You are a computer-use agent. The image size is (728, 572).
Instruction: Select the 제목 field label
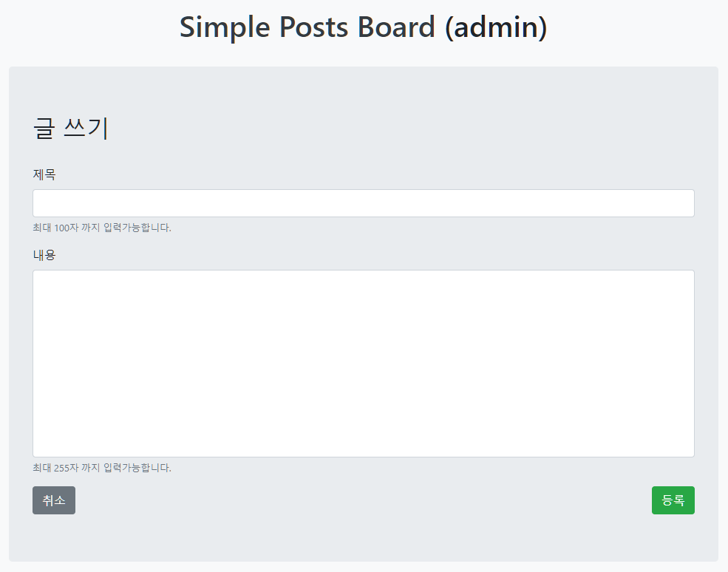pos(42,174)
